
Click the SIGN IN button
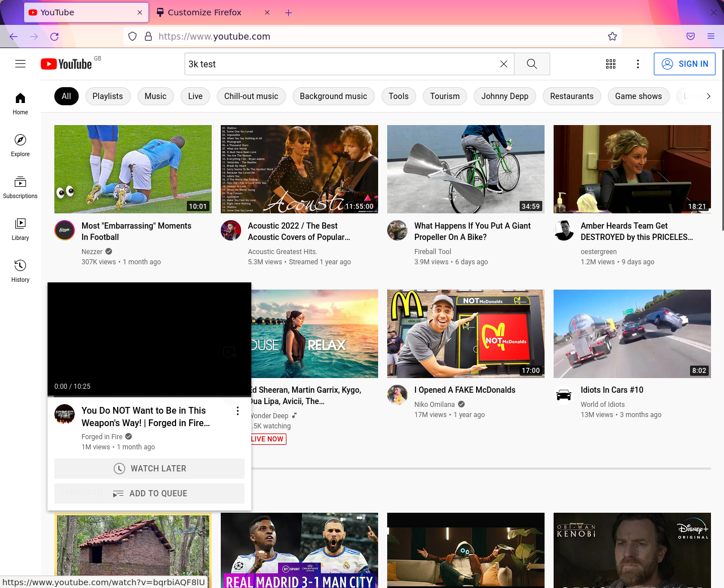(684, 64)
